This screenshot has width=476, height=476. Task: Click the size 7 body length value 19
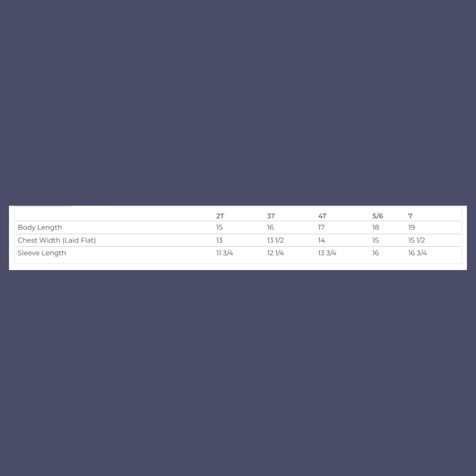[411, 227]
